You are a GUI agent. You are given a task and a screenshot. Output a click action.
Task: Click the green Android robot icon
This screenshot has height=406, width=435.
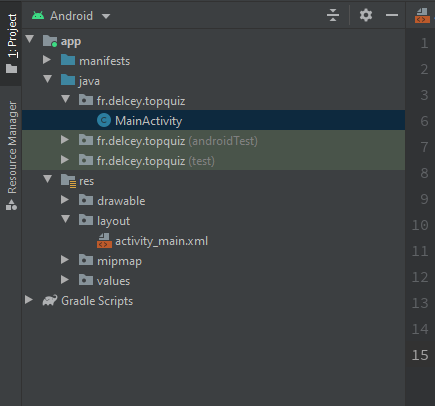pos(38,15)
